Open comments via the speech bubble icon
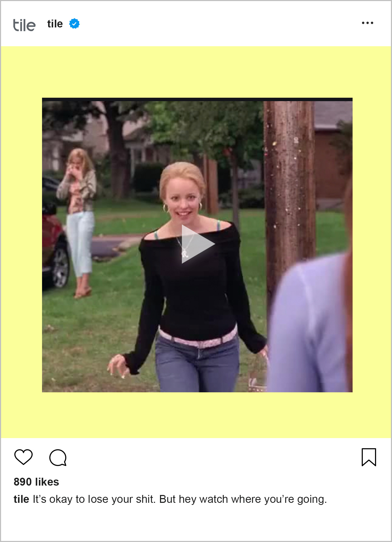 click(x=58, y=457)
